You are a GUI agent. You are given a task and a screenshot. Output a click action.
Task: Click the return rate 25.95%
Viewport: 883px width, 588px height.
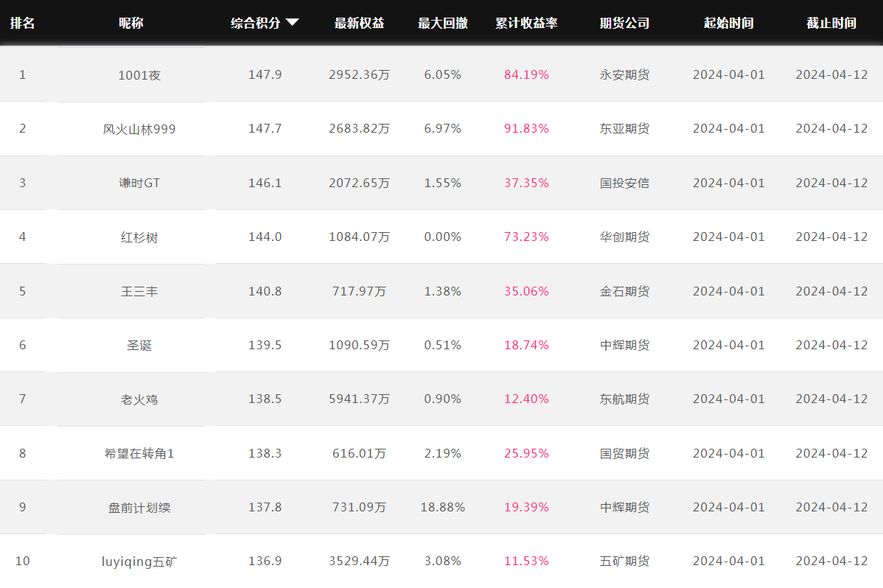coord(526,453)
